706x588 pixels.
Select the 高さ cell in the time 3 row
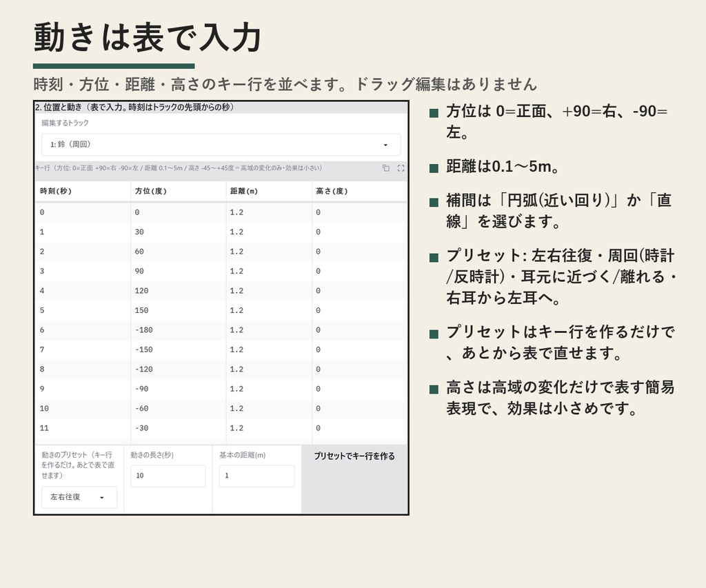click(x=359, y=271)
